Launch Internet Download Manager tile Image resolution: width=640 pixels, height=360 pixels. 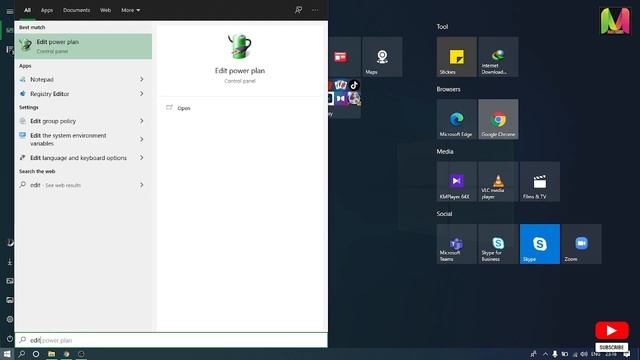498,57
